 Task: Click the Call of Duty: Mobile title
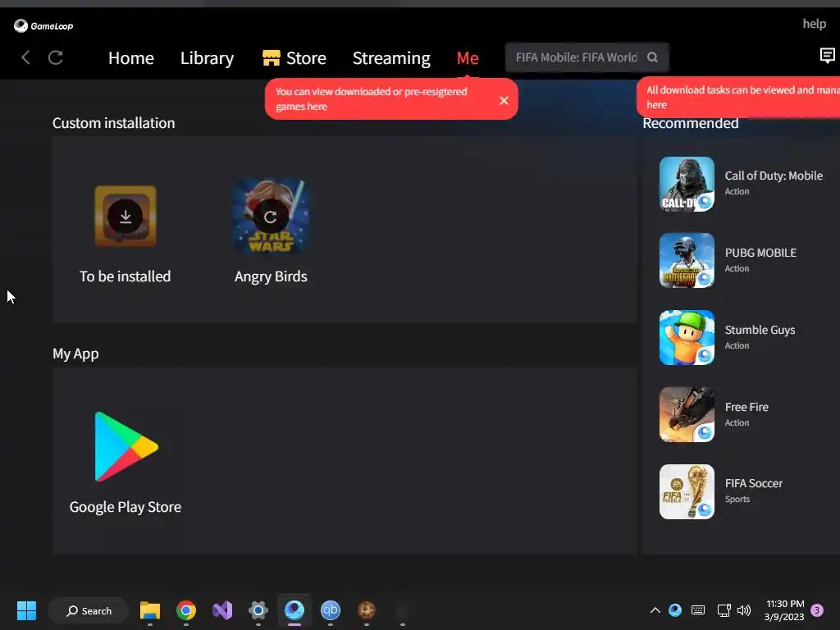coord(773,176)
